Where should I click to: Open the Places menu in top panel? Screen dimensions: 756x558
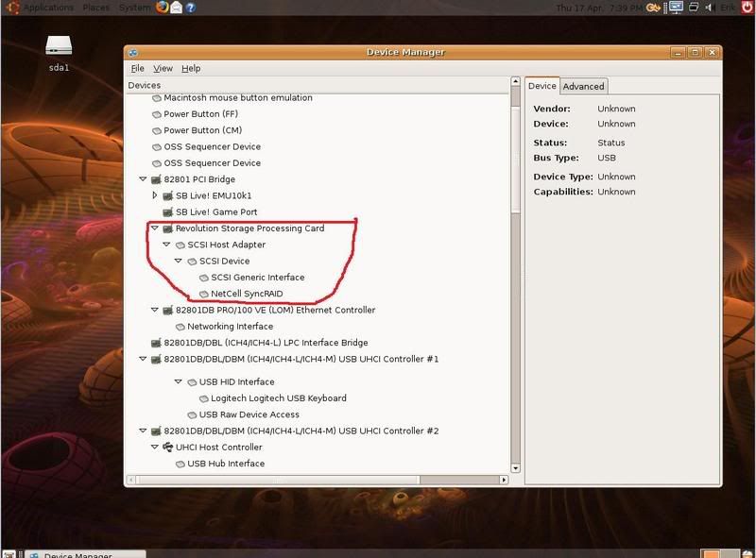(96, 8)
